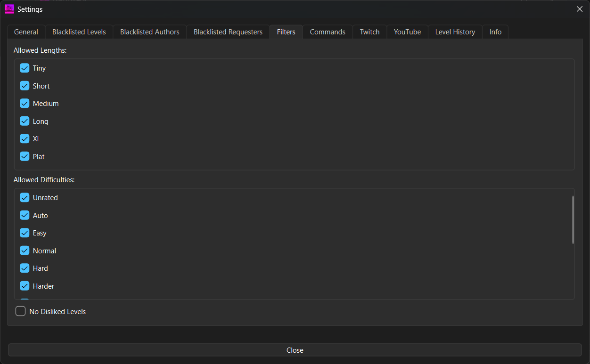Uncheck the Unrated difficulty checkbox
This screenshot has height=364, width=590.
(25, 198)
